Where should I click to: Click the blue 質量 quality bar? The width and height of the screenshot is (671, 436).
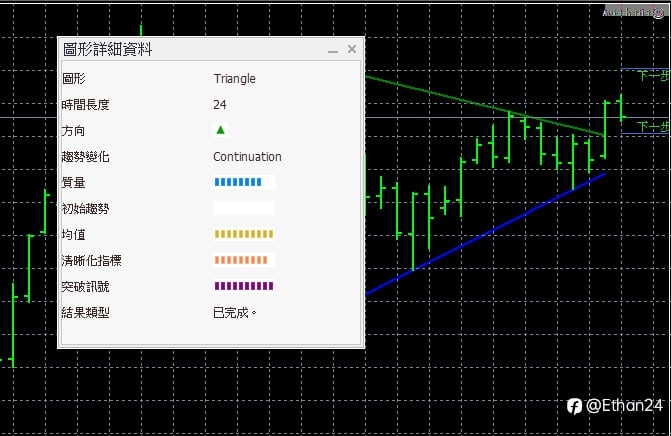[244, 182]
